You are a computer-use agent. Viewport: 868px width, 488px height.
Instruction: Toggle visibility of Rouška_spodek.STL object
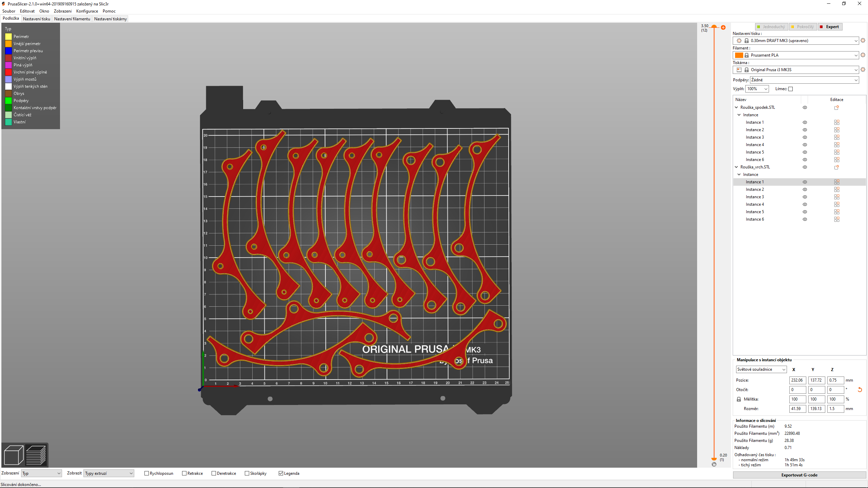click(x=805, y=107)
